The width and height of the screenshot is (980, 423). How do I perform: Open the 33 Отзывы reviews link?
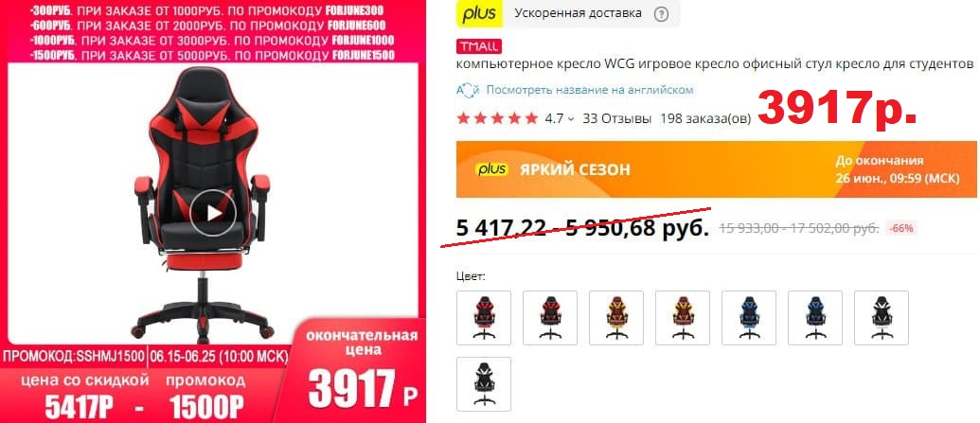point(616,118)
